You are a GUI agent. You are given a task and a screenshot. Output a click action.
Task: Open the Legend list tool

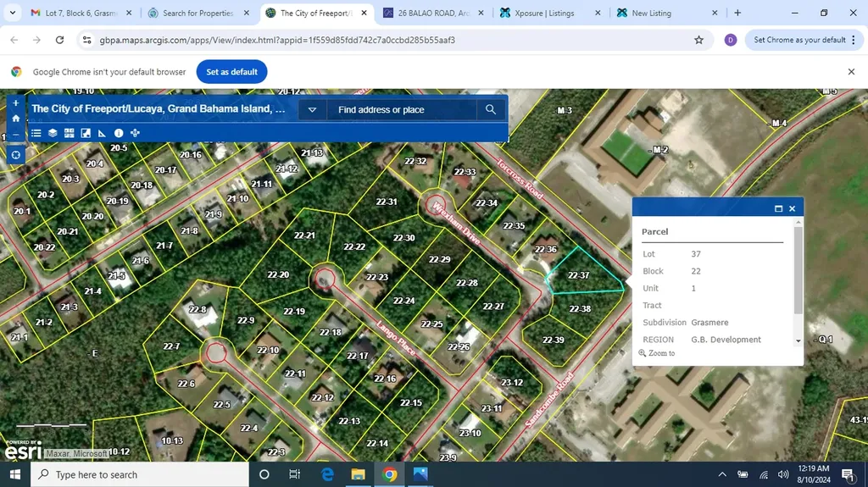(x=36, y=133)
